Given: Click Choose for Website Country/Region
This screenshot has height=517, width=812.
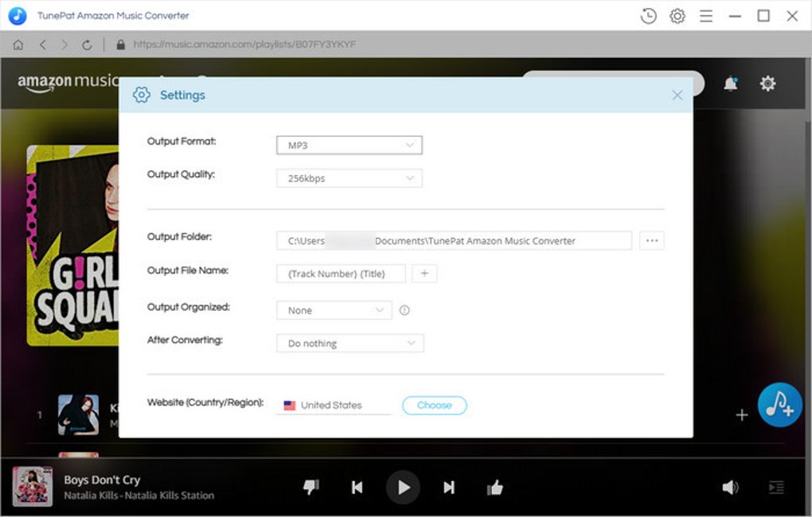Looking at the screenshot, I should tap(434, 405).
